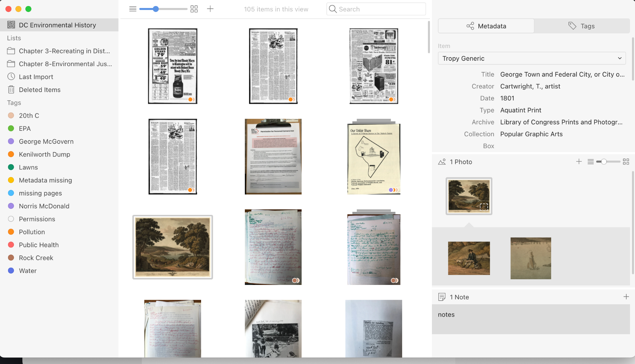635x364 pixels.
Task: Click in the Search field
Action: click(376, 9)
